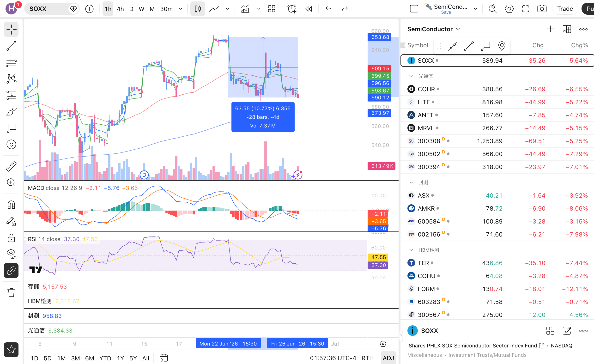Open the Trade button

565,9
